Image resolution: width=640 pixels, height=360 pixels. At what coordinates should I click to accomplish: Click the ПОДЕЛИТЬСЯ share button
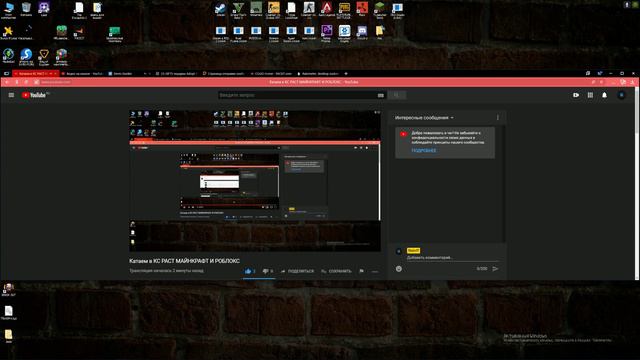pyautogui.click(x=298, y=271)
